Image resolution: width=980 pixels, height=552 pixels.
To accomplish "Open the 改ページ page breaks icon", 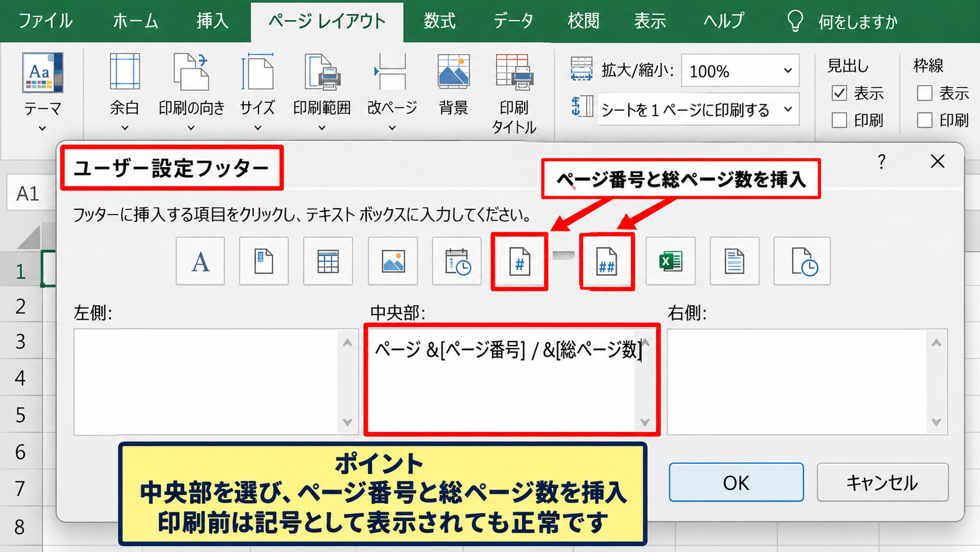I will coord(391,72).
